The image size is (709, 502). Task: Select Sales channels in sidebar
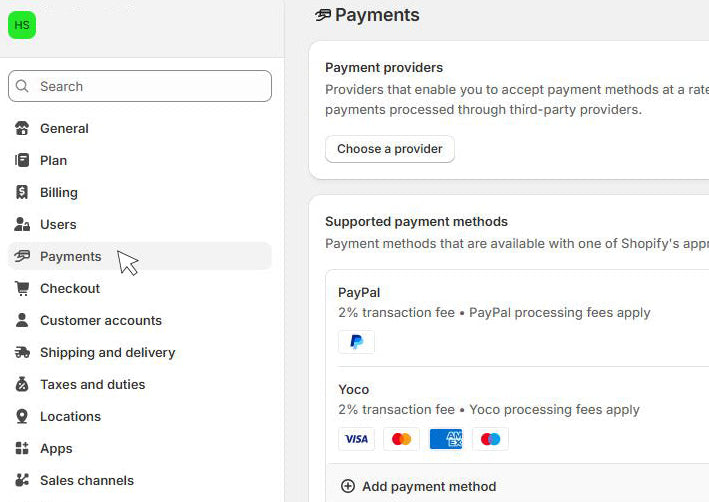[x=86, y=480]
